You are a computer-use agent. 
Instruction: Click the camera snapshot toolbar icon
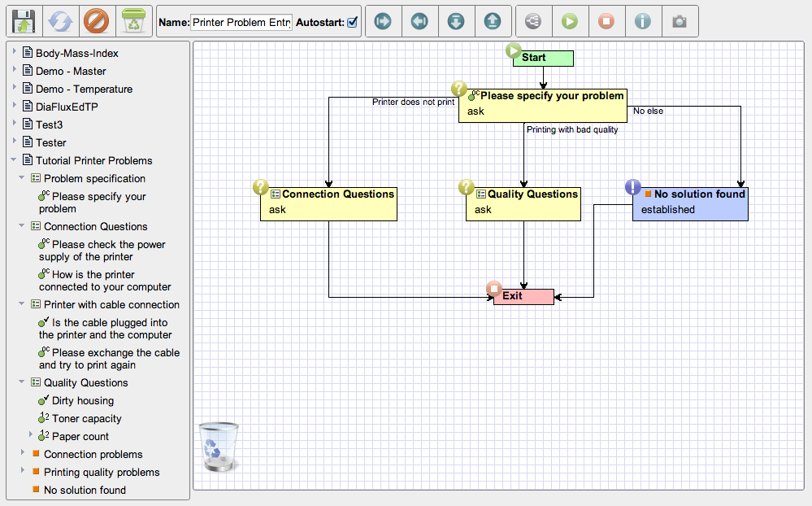[680, 21]
